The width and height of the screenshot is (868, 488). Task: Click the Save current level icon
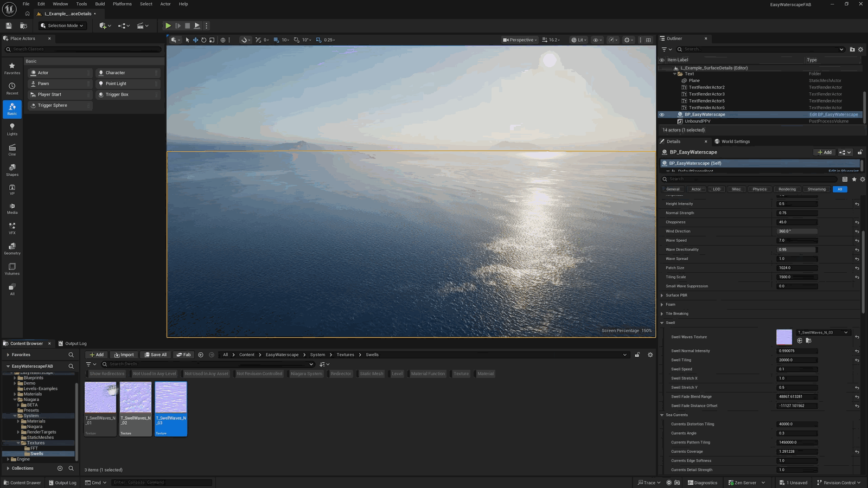click(9, 25)
